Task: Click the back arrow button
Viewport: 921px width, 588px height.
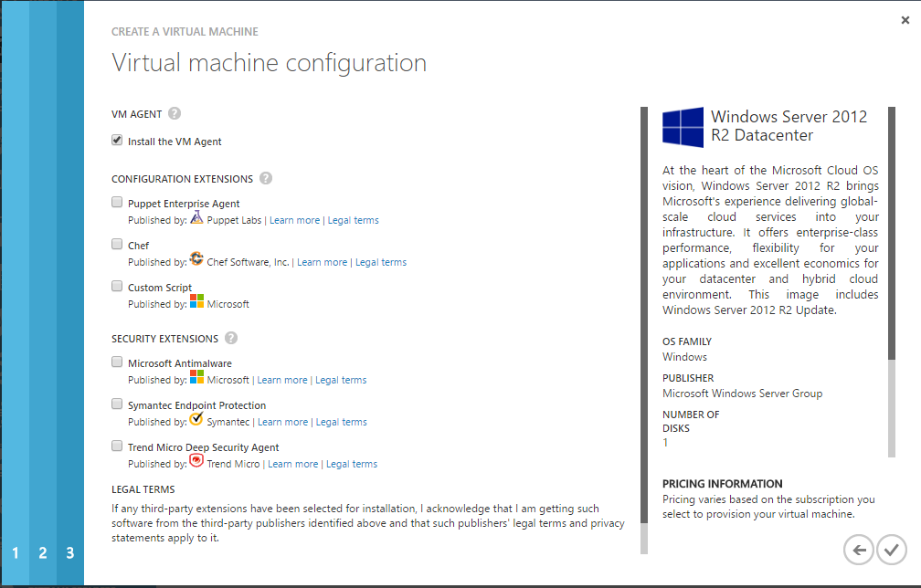Action: pyautogui.click(x=859, y=550)
